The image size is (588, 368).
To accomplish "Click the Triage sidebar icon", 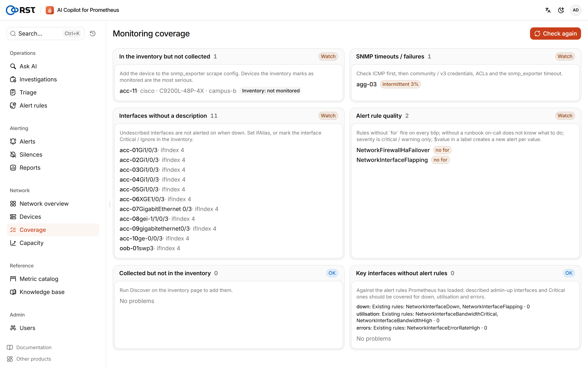I will coord(13,92).
